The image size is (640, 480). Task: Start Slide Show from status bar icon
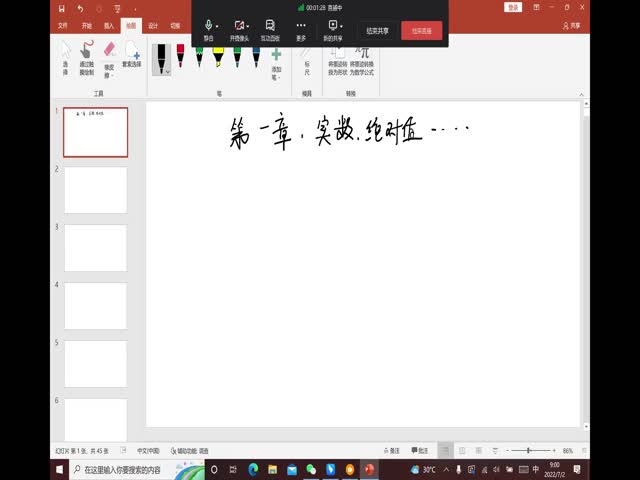click(x=495, y=451)
